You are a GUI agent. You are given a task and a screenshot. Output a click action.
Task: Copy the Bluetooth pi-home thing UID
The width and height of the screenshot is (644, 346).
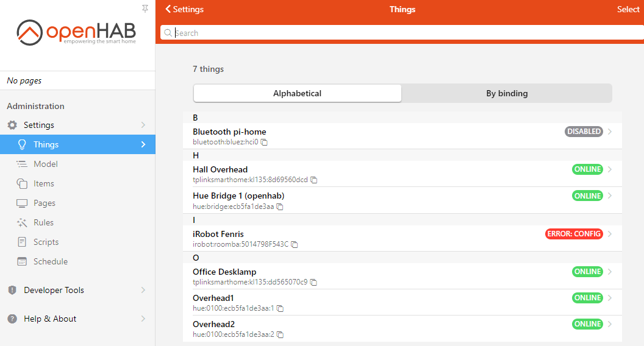click(x=265, y=142)
